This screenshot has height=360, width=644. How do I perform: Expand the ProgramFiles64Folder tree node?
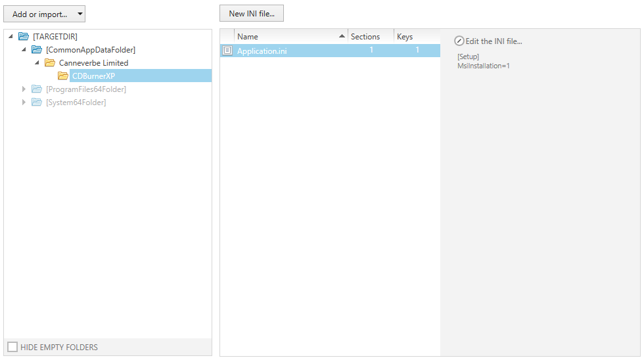(x=24, y=89)
